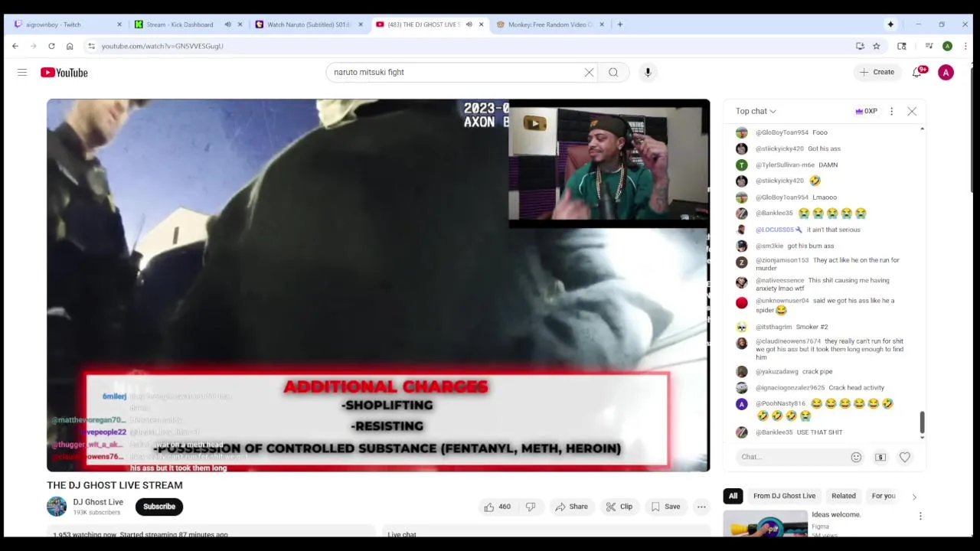Open more actions beside Save
The height and width of the screenshot is (551, 980).
pyautogui.click(x=701, y=507)
